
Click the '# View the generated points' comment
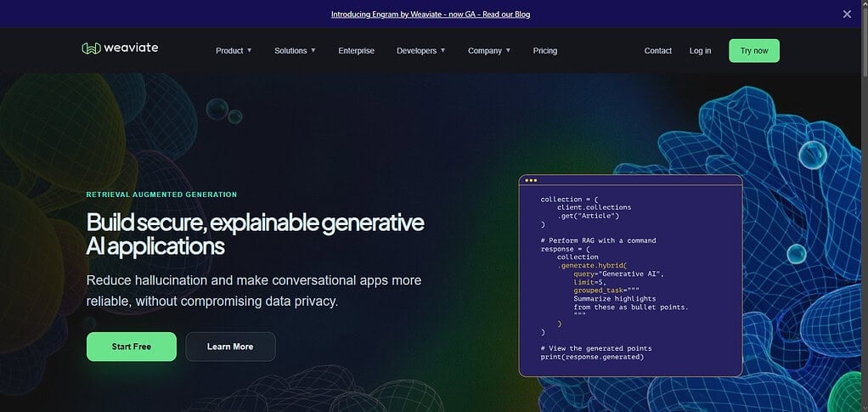[x=596, y=348]
